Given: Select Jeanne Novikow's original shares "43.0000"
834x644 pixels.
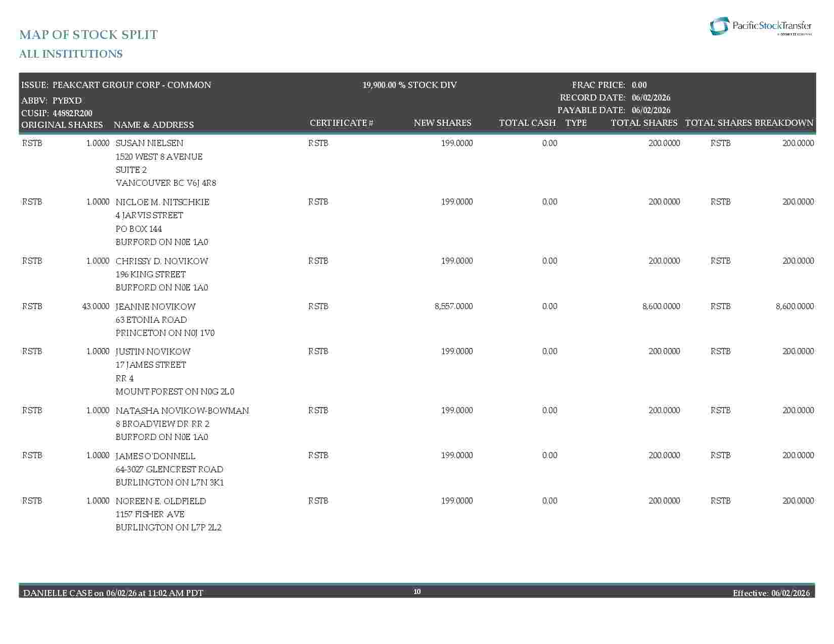Looking at the screenshot, I should coord(96,306).
